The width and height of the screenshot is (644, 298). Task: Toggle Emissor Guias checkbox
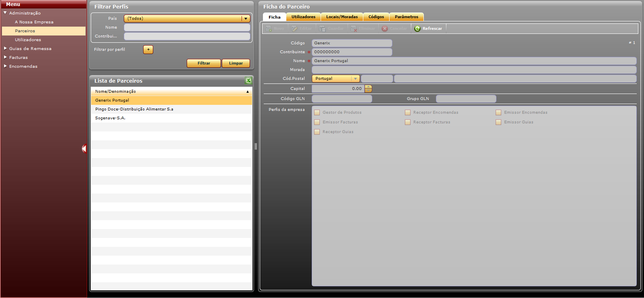pyautogui.click(x=498, y=122)
